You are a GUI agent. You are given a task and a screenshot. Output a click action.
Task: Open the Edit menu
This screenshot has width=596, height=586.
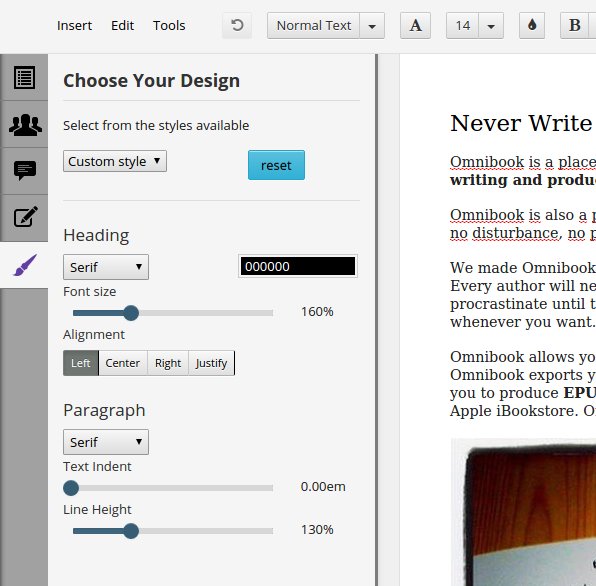point(122,25)
